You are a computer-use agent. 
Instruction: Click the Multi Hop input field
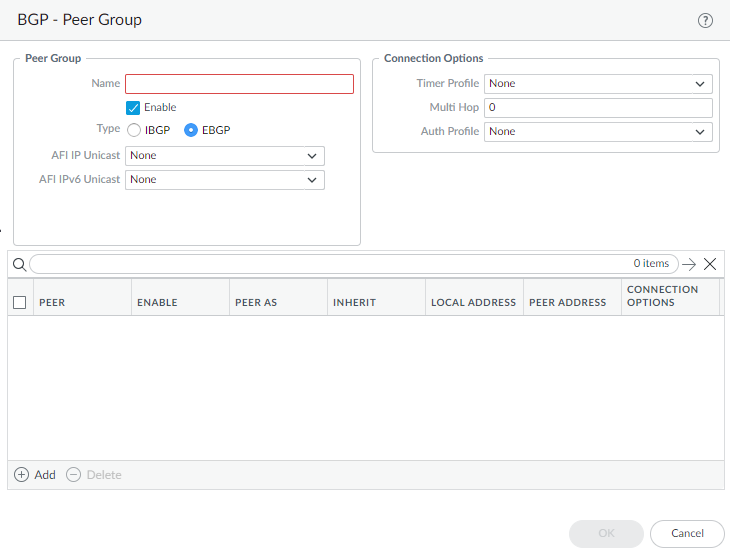point(598,108)
